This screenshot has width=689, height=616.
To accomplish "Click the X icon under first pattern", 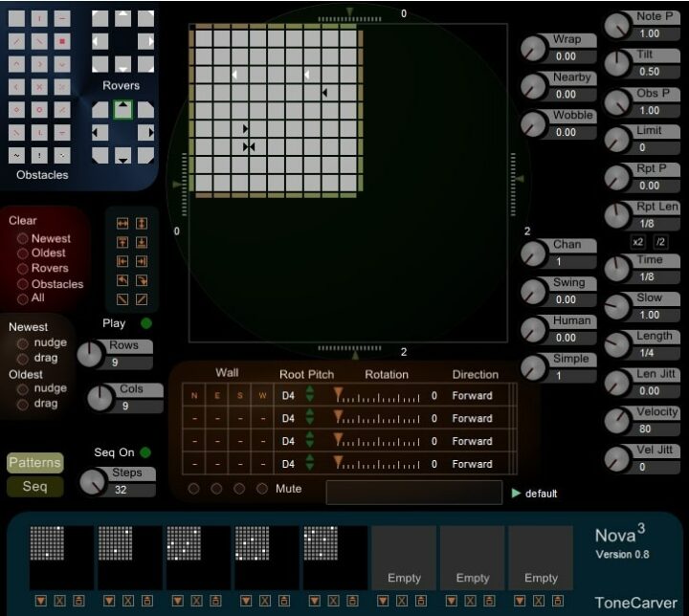I will point(58,601).
